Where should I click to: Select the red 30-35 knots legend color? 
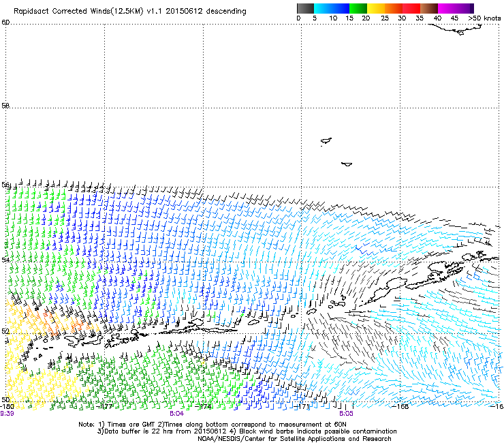click(411, 8)
